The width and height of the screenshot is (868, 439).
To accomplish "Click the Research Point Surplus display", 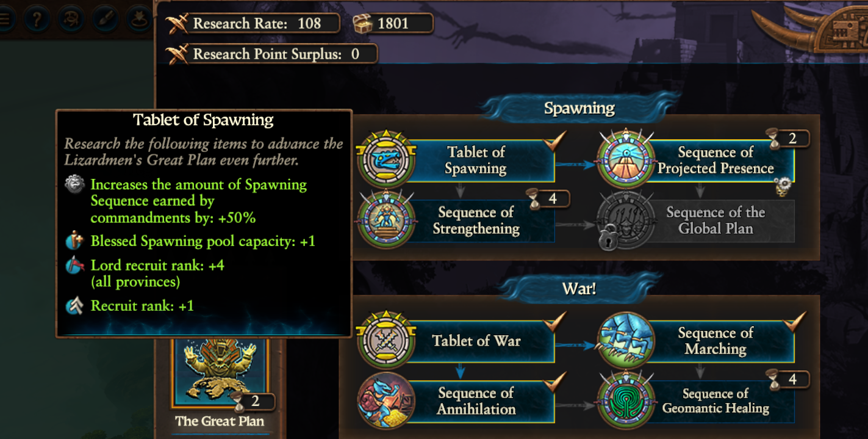I will pyautogui.click(x=272, y=54).
